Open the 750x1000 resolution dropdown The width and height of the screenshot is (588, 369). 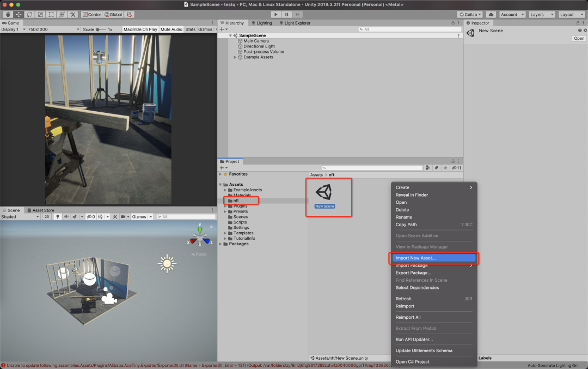click(x=53, y=29)
